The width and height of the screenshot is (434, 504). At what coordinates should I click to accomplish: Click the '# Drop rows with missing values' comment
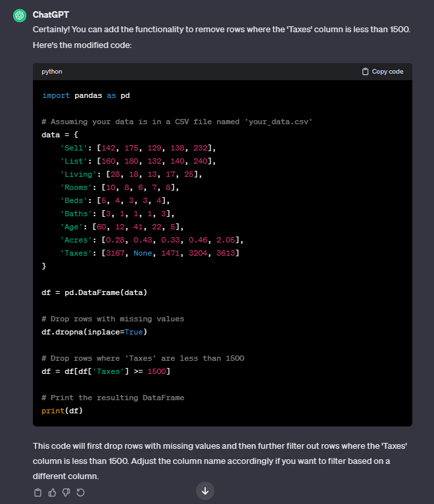112,319
